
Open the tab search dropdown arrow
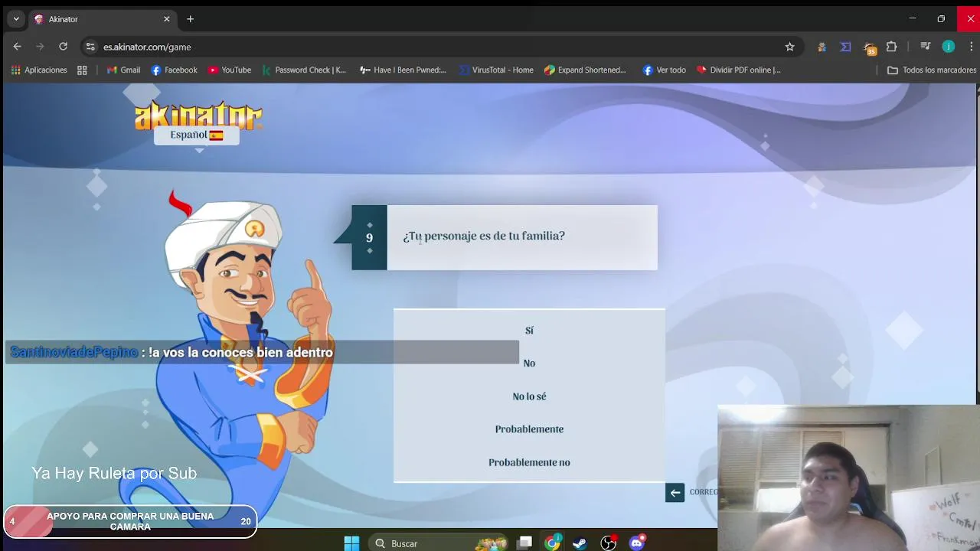[16, 19]
